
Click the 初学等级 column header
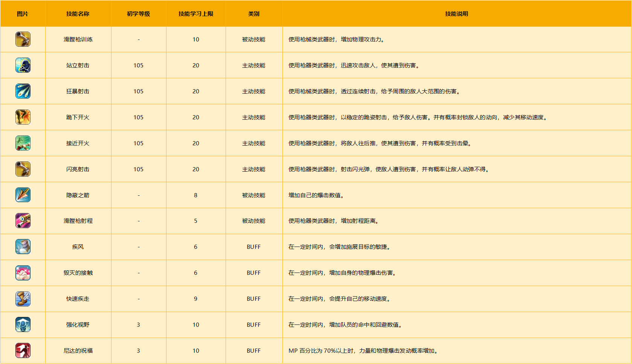click(138, 14)
